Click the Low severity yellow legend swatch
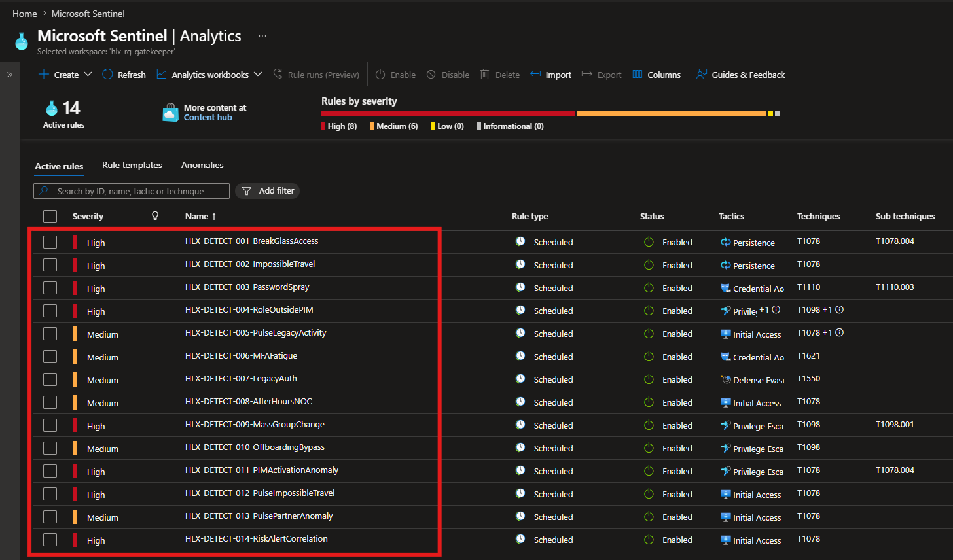The width and height of the screenshot is (953, 560). [x=433, y=126]
